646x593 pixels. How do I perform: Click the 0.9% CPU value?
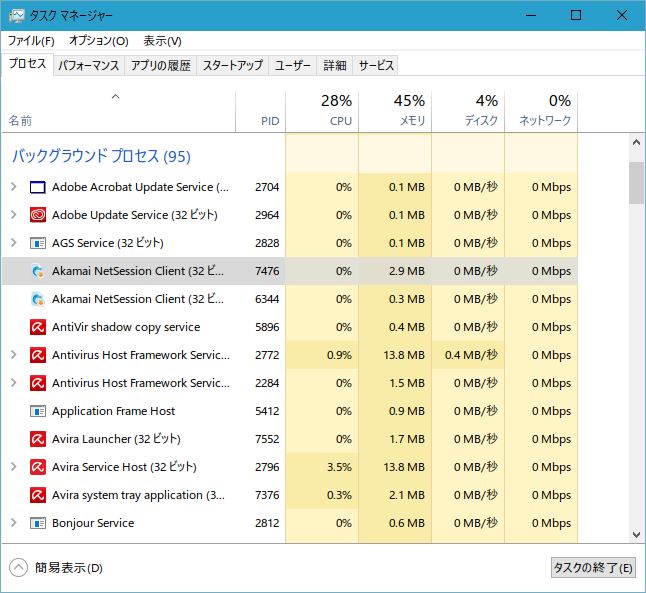point(339,355)
